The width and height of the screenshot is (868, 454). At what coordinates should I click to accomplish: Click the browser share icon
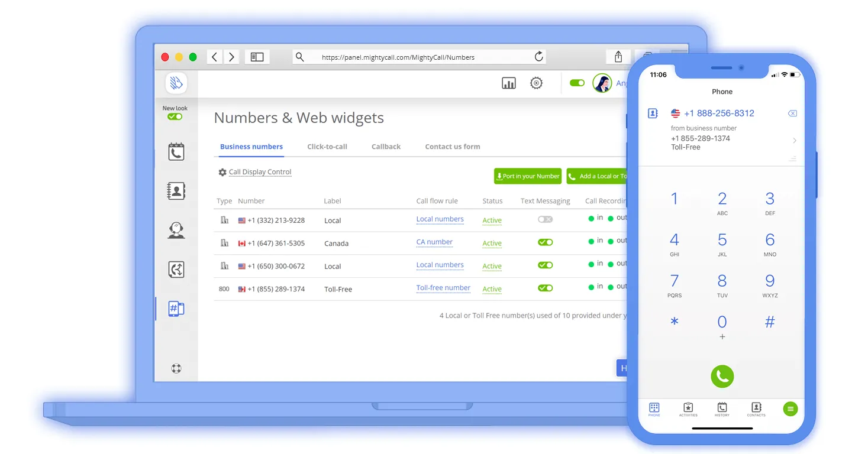[x=618, y=57]
